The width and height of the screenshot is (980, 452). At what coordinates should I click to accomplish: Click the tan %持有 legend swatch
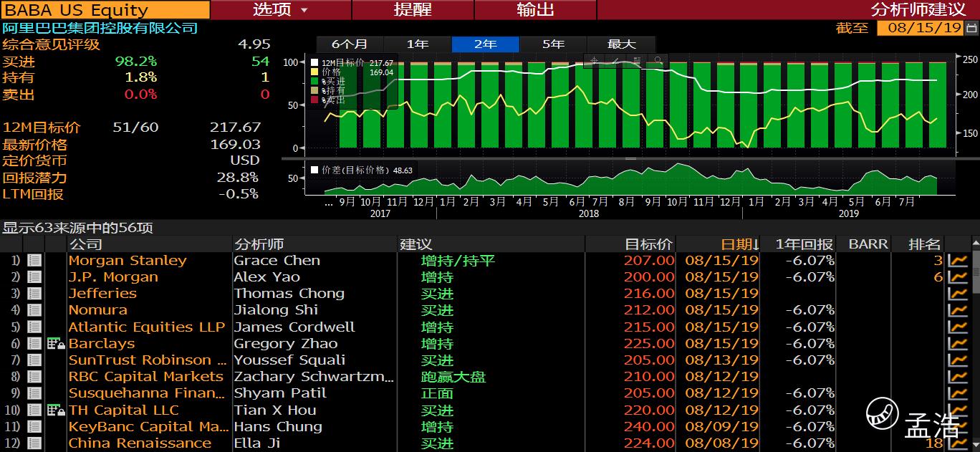tap(314, 91)
